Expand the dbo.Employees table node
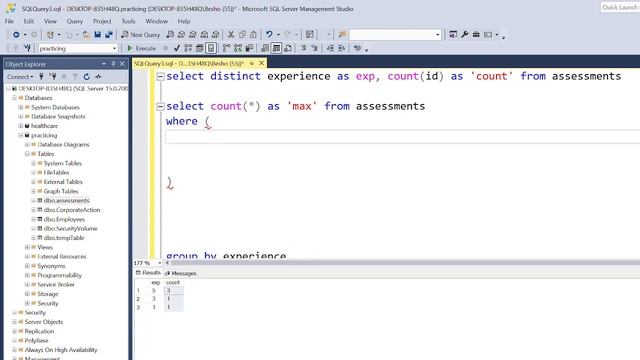Screen dimensions: 640x360 coord(33,219)
